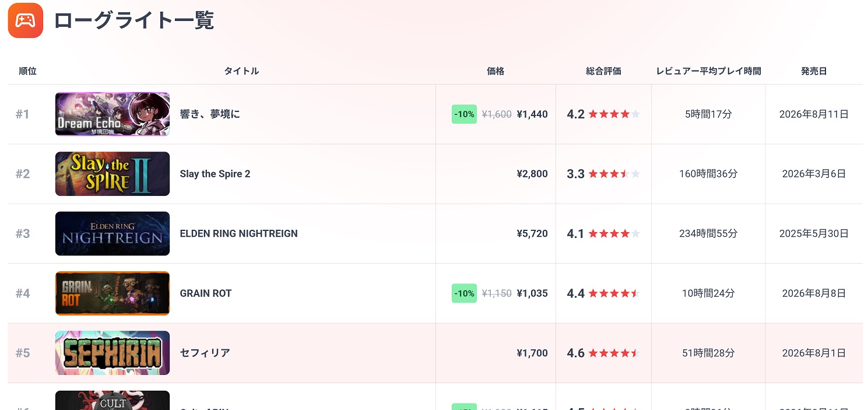Click the play time 10時間24分
868x410 pixels.
708,293
